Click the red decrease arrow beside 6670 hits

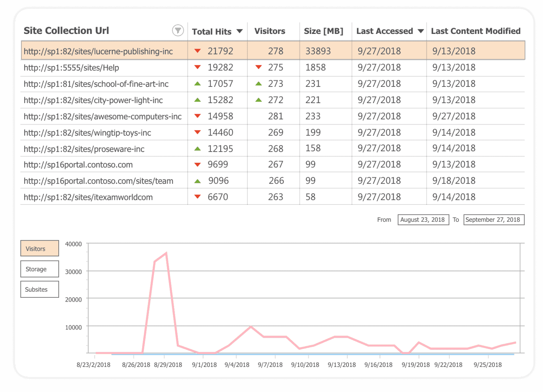pos(198,197)
